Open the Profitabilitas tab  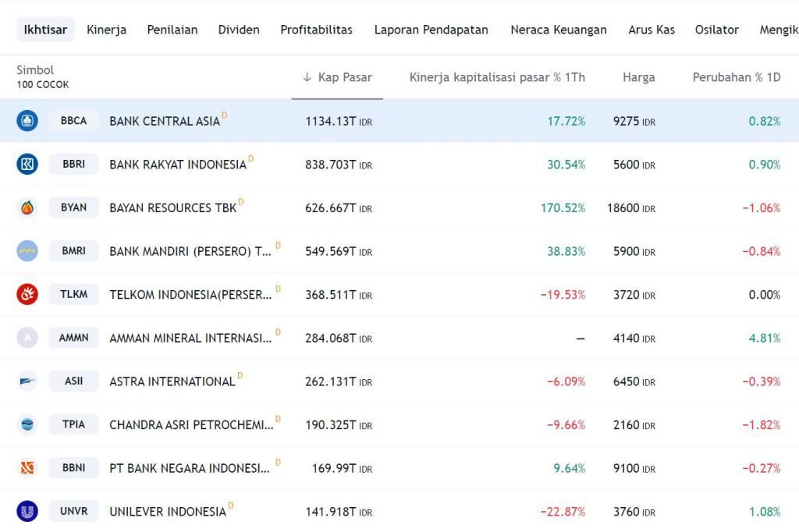[316, 30]
